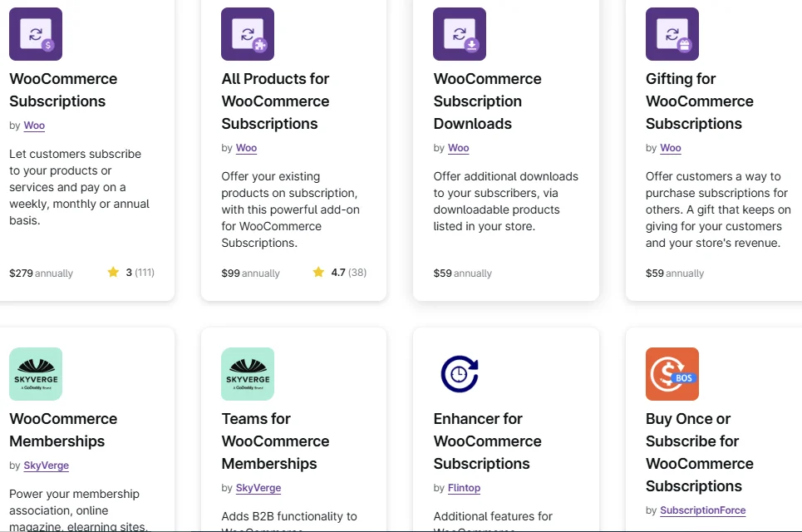802x532 pixels.
Task: Open the Enhancer for WooCommerce Subscriptions title
Action: pos(488,441)
